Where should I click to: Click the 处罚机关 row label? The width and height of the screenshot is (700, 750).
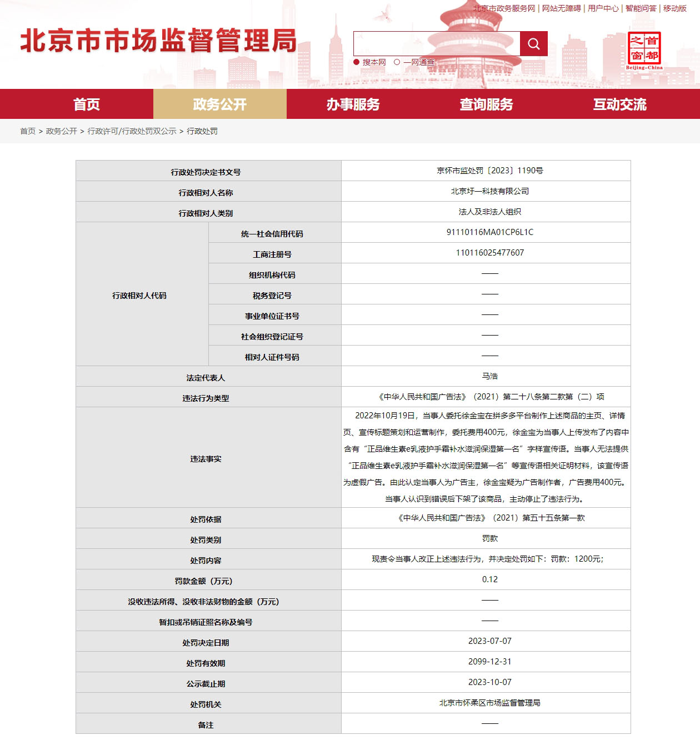(x=206, y=704)
